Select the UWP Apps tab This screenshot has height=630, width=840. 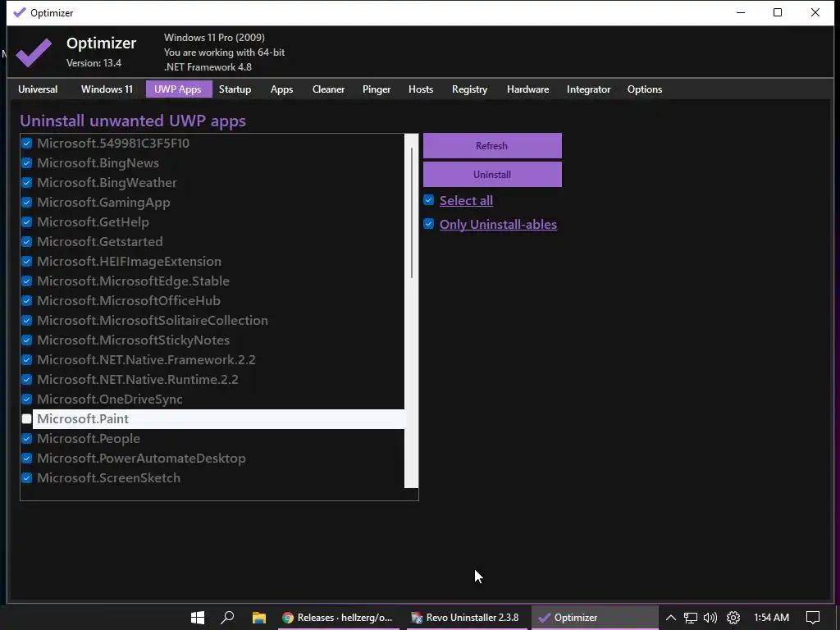coord(178,89)
